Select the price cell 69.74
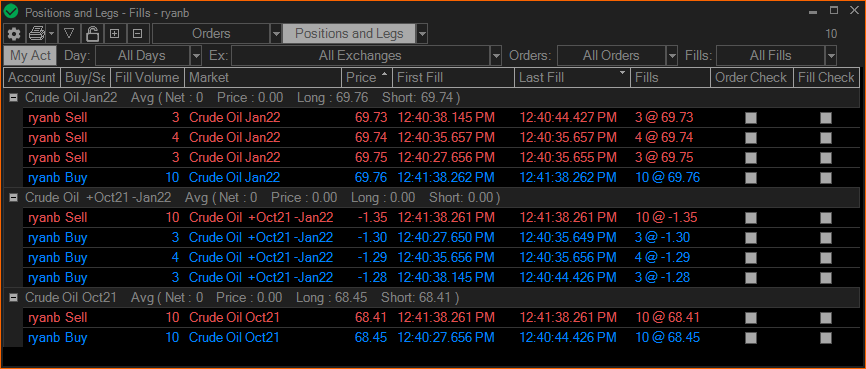 coord(371,138)
